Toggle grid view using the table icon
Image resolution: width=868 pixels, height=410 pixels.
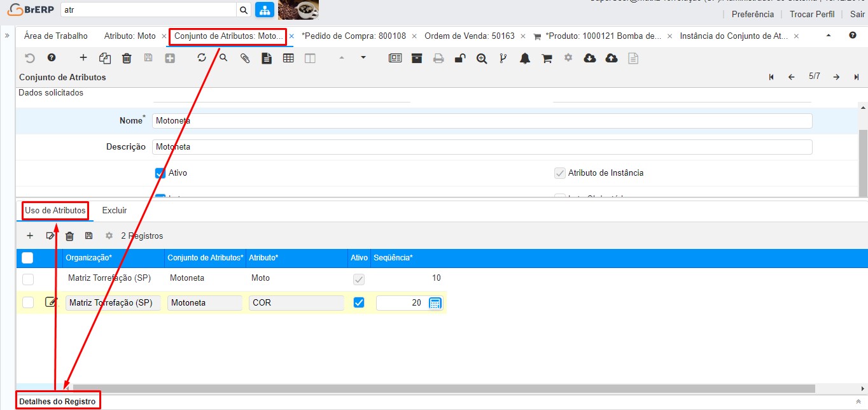(x=288, y=59)
